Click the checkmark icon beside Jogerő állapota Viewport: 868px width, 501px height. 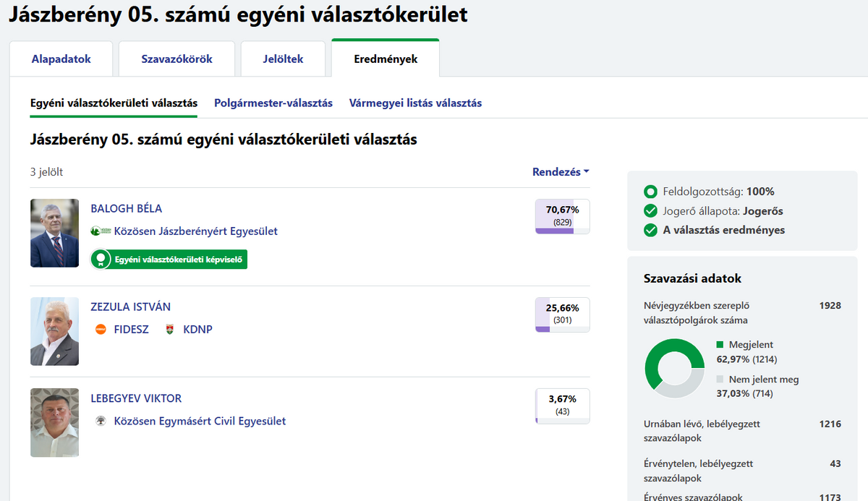tap(650, 211)
